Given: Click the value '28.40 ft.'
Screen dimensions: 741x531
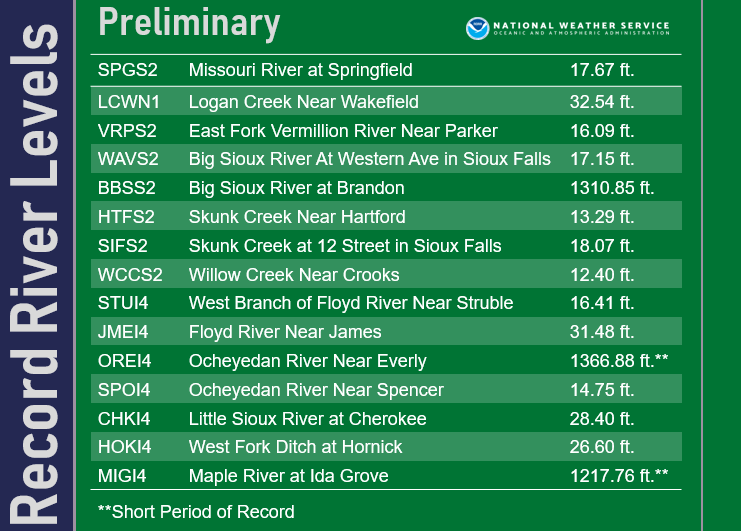Looking at the screenshot, I should click(x=602, y=419).
